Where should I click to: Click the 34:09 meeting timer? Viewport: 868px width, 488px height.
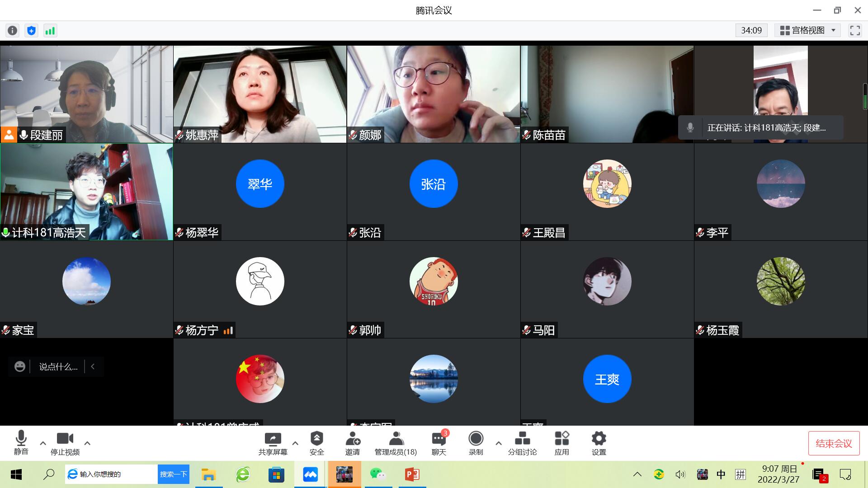tap(751, 30)
